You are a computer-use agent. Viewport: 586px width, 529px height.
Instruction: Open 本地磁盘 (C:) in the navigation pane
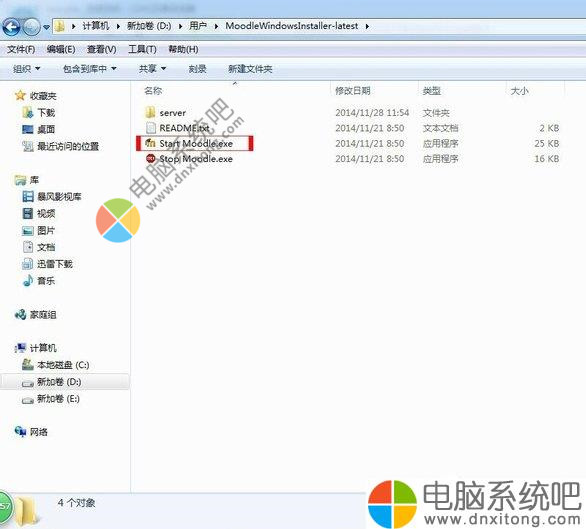click(56, 365)
